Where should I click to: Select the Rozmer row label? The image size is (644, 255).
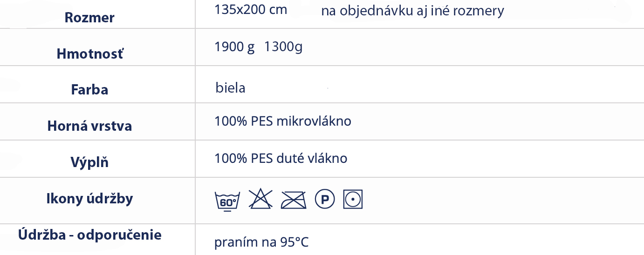click(89, 18)
